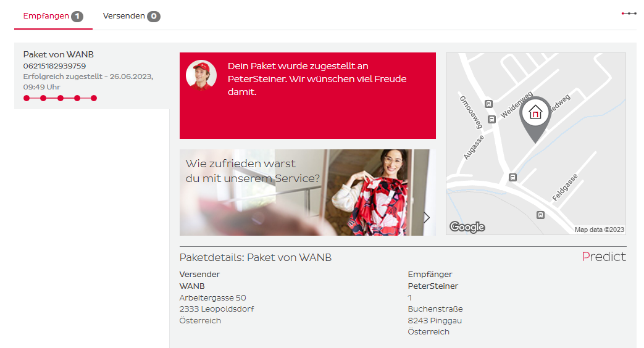Click the Empfangen count badge

coord(77,17)
